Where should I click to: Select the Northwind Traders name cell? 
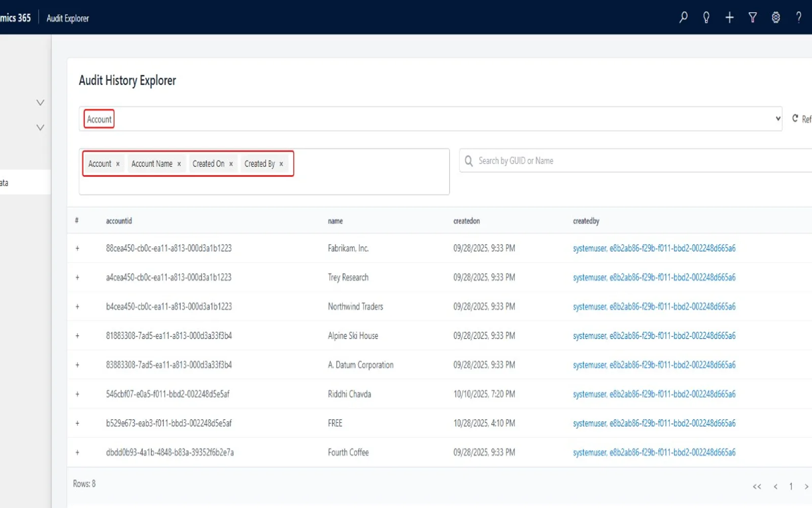[x=355, y=307]
